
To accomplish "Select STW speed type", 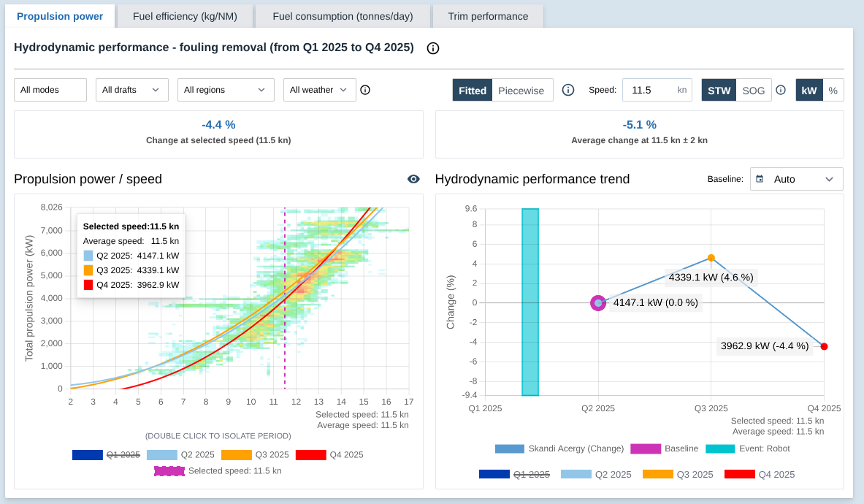I will 719,91.
